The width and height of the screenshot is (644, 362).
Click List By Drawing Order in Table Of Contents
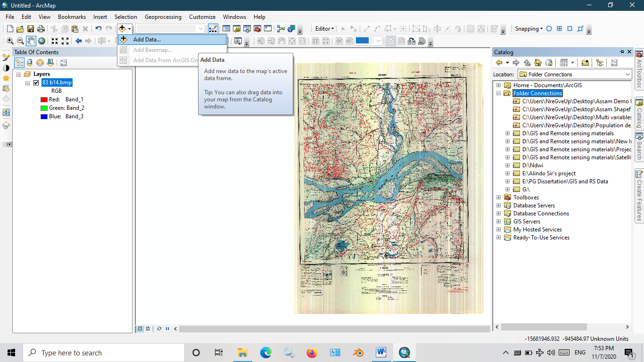coord(19,62)
